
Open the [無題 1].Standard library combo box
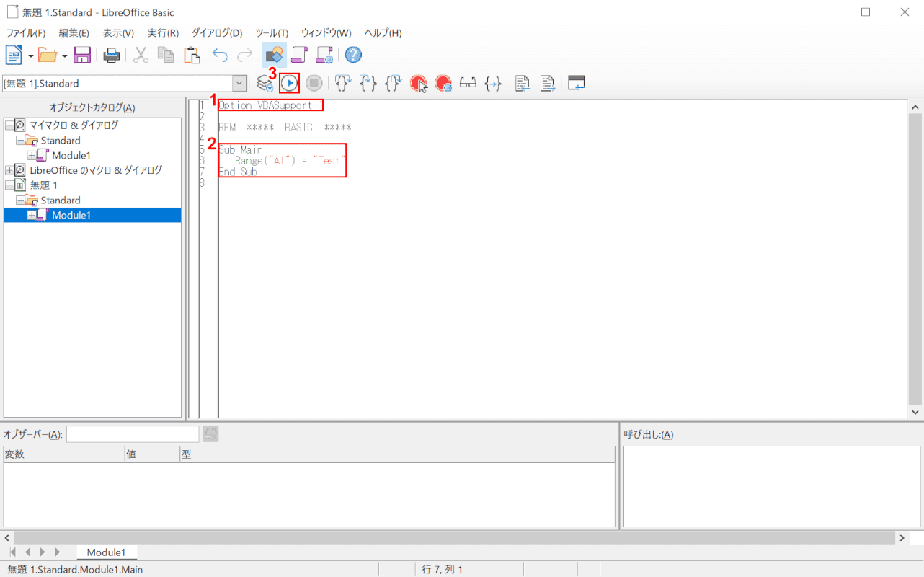tap(125, 84)
